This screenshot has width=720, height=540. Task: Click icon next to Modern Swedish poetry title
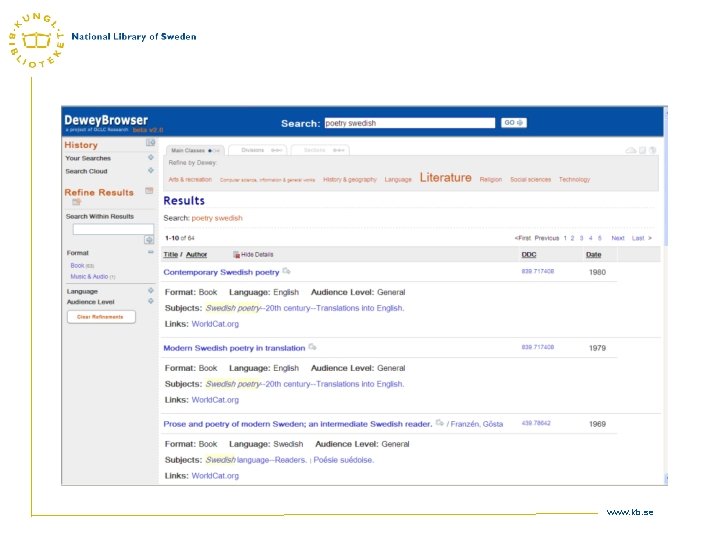tap(312, 347)
